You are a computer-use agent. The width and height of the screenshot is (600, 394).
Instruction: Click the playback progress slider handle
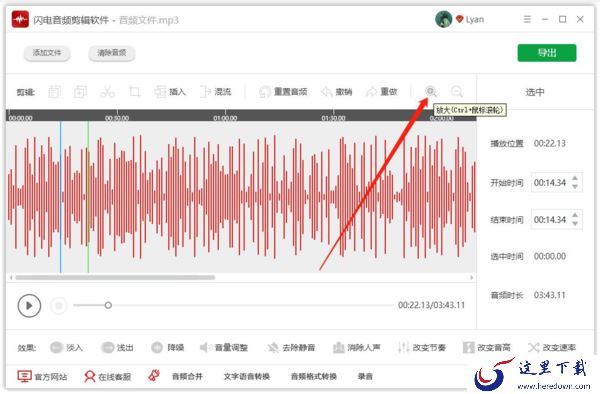(x=108, y=305)
